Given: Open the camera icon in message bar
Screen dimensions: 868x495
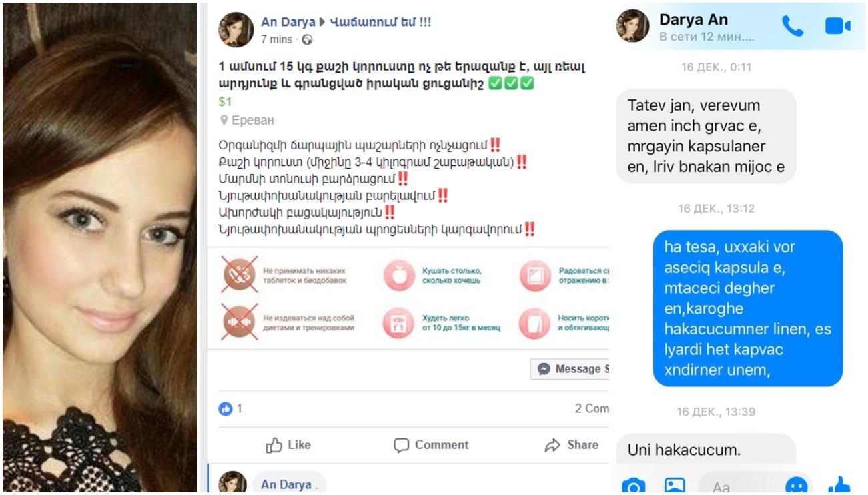Looking at the screenshot, I should [633, 486].
